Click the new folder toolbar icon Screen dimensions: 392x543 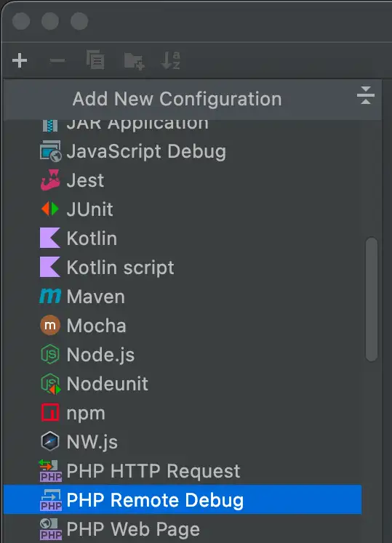click(x=134, y=61)
